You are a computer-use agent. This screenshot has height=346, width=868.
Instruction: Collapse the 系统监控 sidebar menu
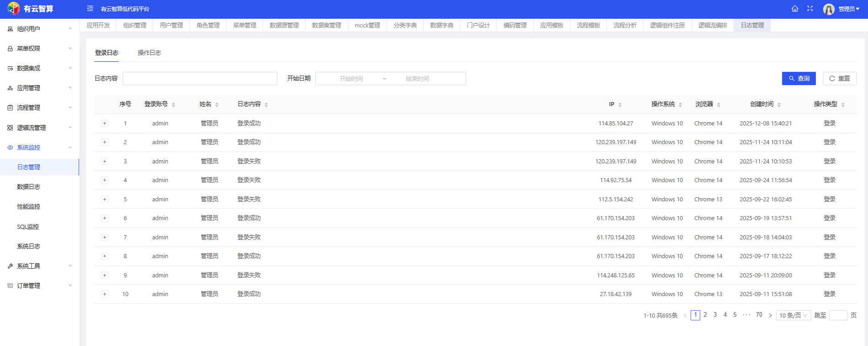click(x=40, y=147)
